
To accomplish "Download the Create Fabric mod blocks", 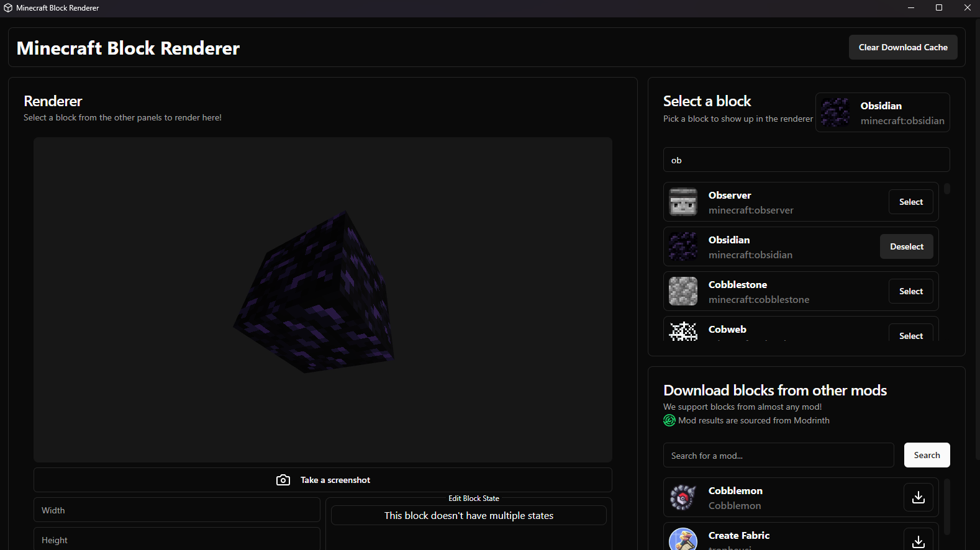I will [919, 539].
